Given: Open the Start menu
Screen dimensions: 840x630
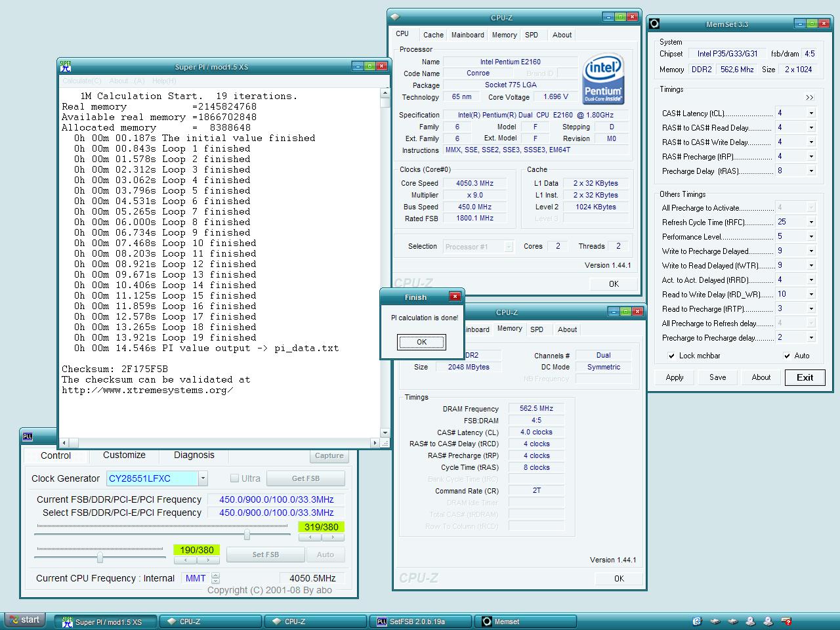Looking at the screenshot, I should pyautogui.click(x=24, y=620).
